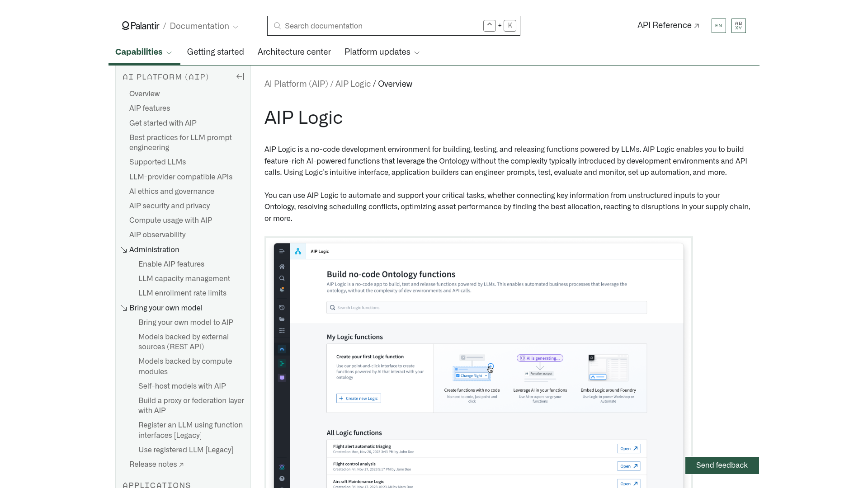Screen dimensions: 868x488
Task: Open LLM capacity management page
Action: click(184, 278)
